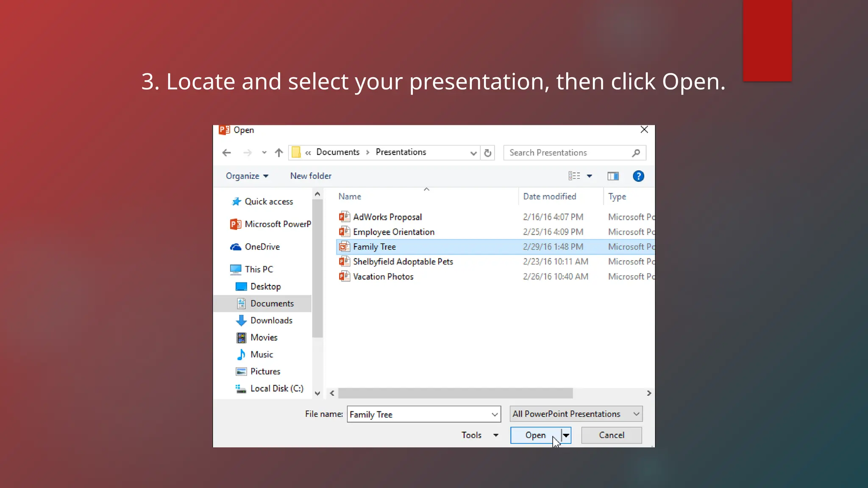Click the Open button

tap(536, 435)
